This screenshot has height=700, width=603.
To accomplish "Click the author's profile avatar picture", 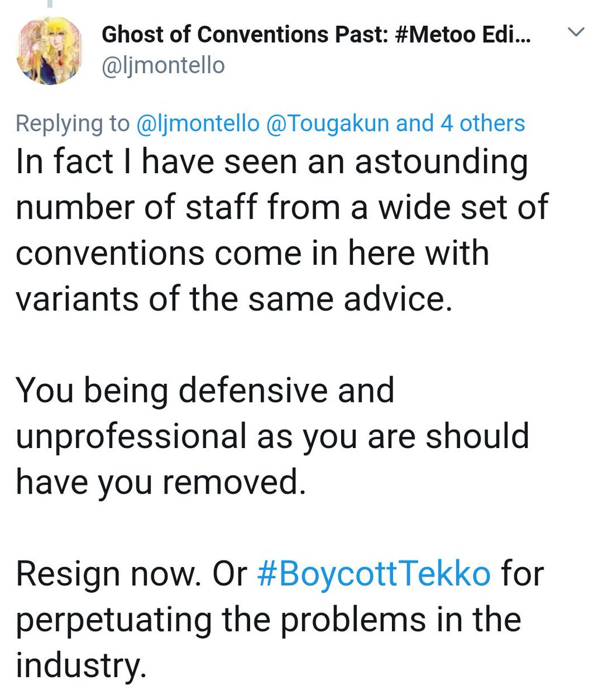I will pos(50,51).
